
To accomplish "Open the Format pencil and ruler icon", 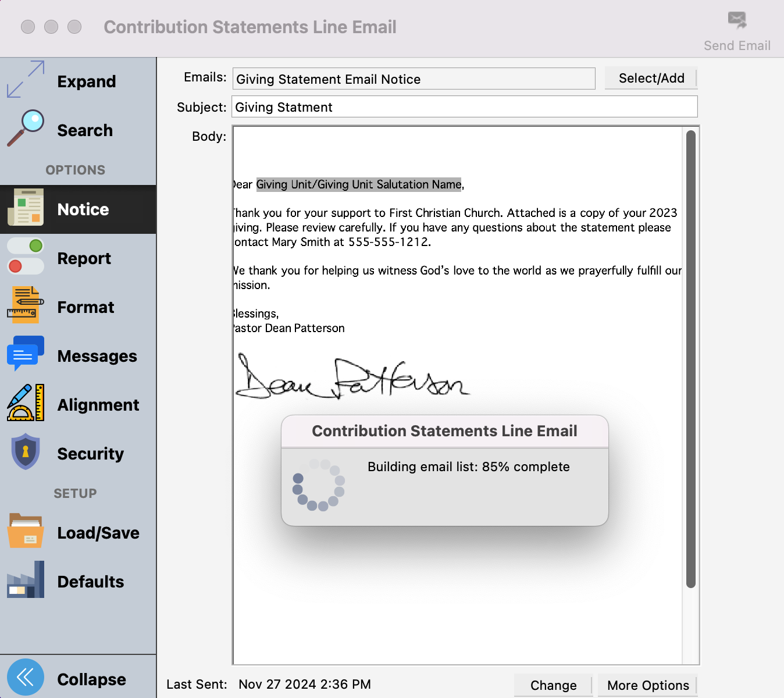I will tap(26, 305).
